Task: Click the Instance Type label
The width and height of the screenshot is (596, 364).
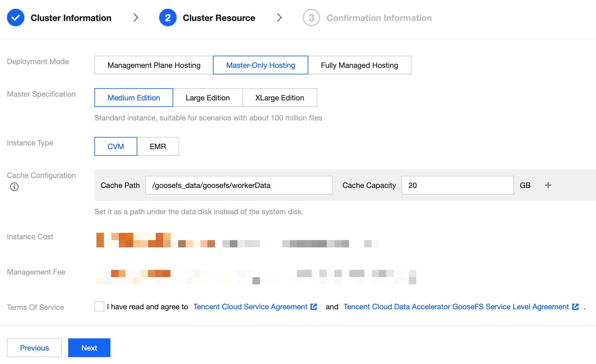Action: click(x=30, y=143)
